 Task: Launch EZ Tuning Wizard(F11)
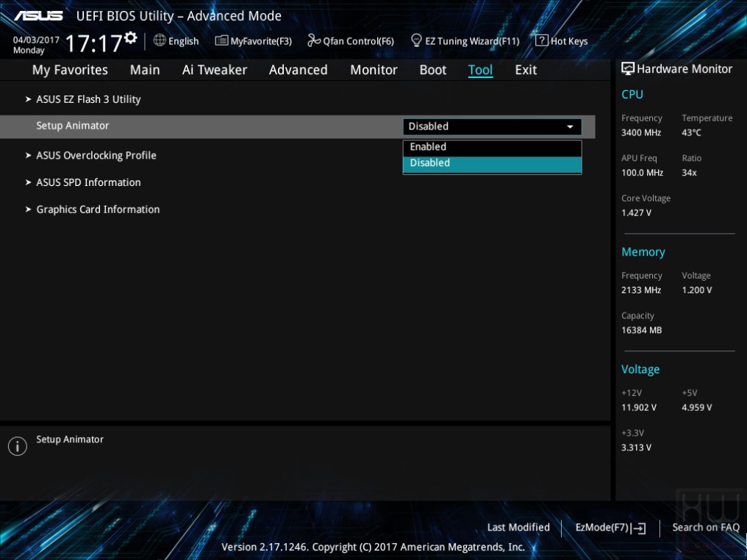click(x=465, y=41)
